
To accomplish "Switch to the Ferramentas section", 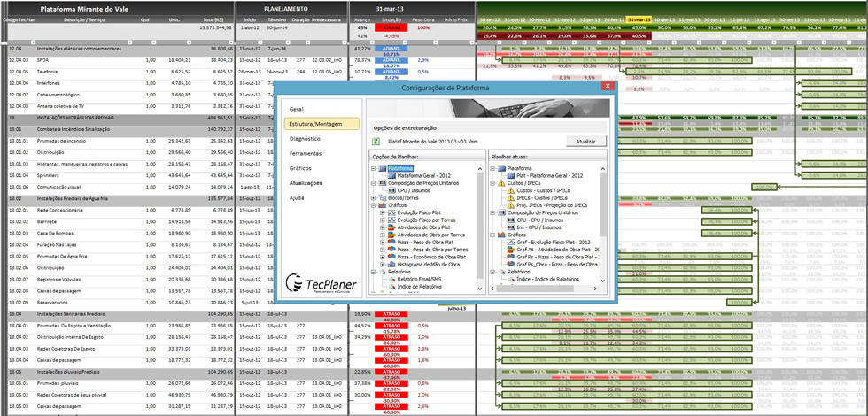I will [x=306, y=153].
